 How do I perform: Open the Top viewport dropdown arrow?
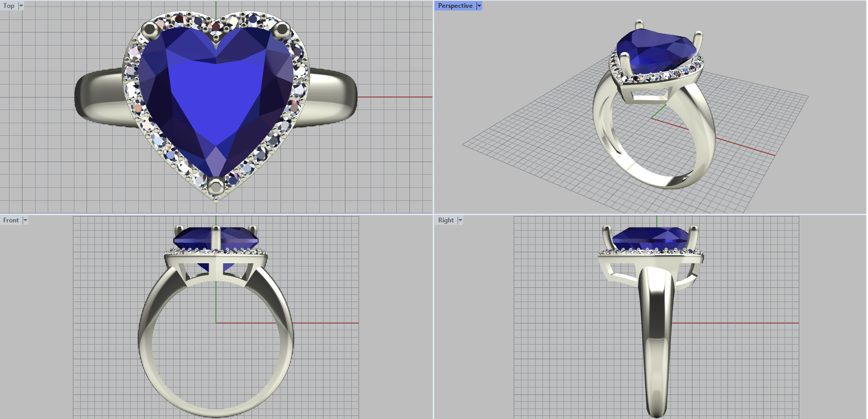click(21, 6)
